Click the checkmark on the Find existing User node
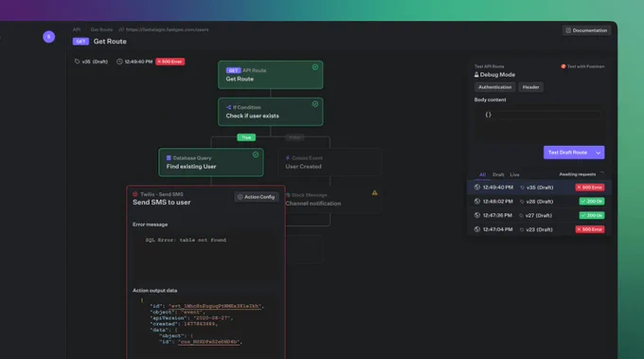 [256, 154]
